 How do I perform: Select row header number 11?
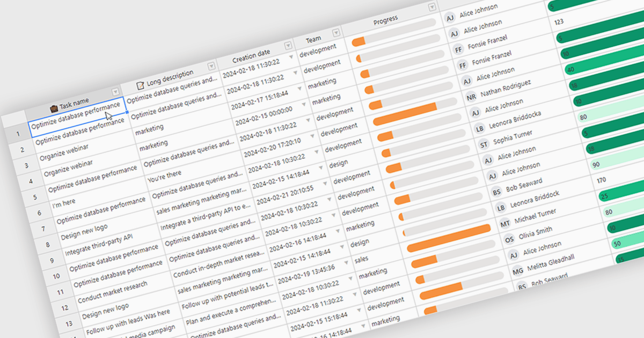click(x=61, y=293)
